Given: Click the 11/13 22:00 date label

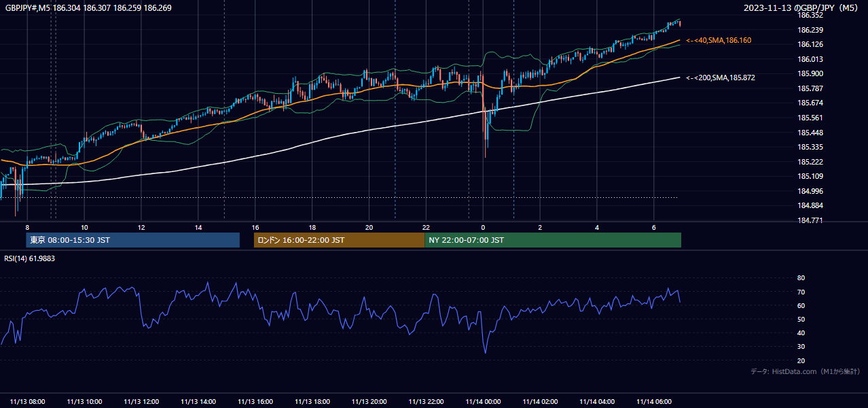Looking at the screenshot, I should [x=427, y=402].
